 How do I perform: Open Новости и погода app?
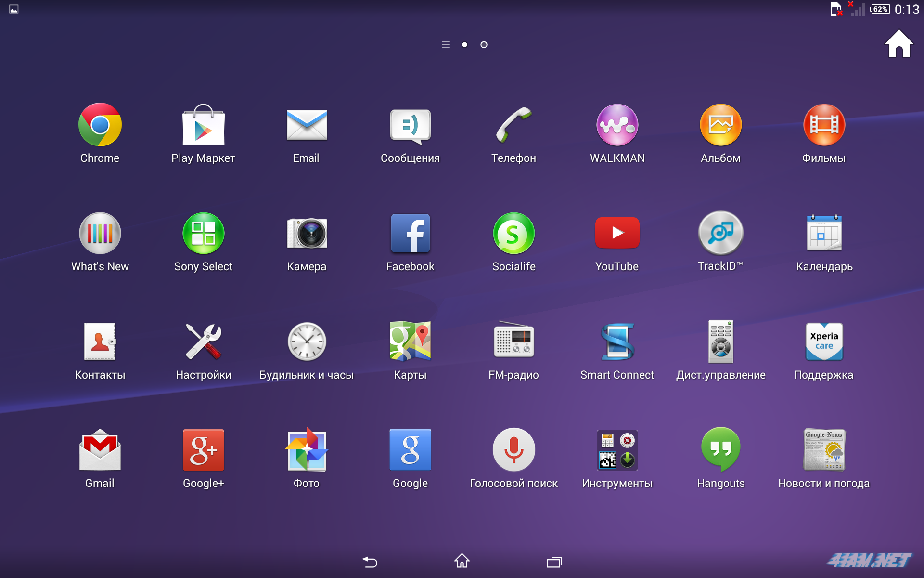(824, 449)
